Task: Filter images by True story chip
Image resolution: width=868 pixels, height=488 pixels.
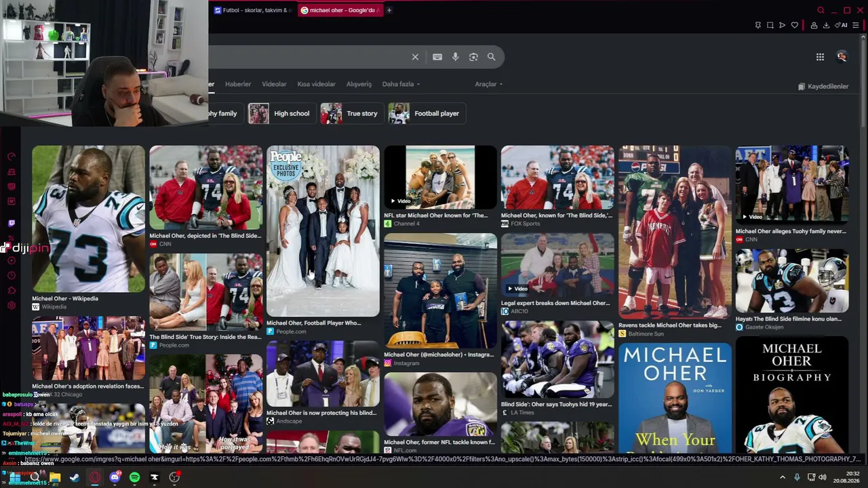Action: [x=351, y=113]
